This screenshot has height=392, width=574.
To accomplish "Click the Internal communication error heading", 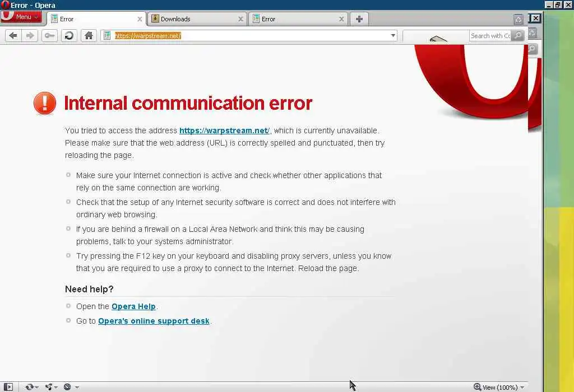I will pyautogui.click(x=188, y=103).
